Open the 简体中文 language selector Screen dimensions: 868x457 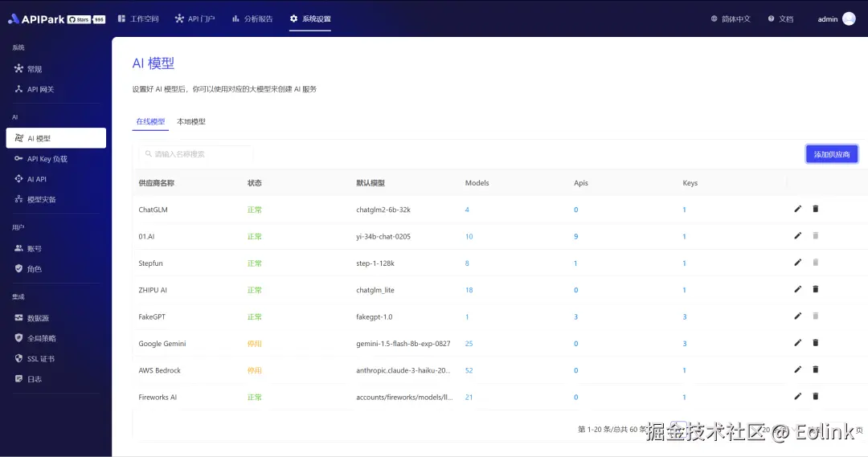point(731,18)
